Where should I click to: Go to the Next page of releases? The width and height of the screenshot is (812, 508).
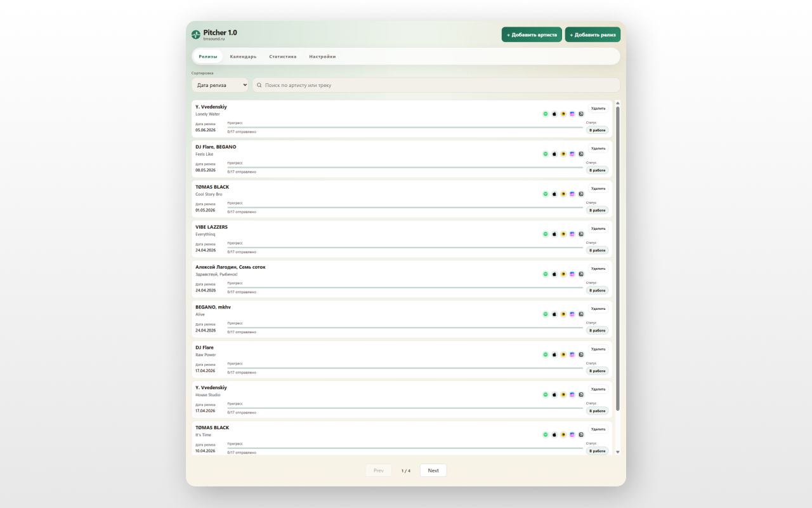(433, 471)
